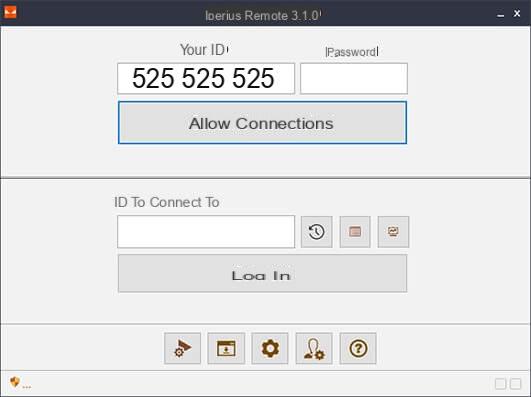Click the window download/update icon
The width and height of the screenshot is (531, 397).
pos(226,348)
